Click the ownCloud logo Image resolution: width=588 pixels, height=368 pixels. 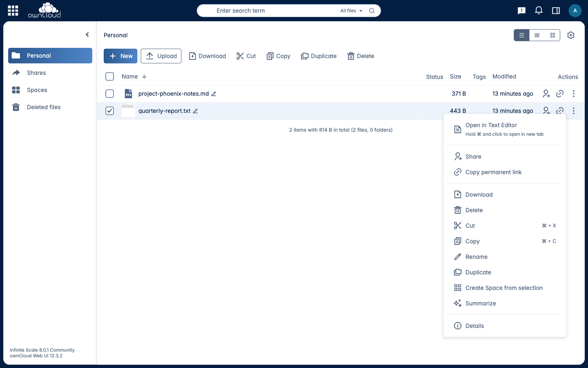(45, 11)
